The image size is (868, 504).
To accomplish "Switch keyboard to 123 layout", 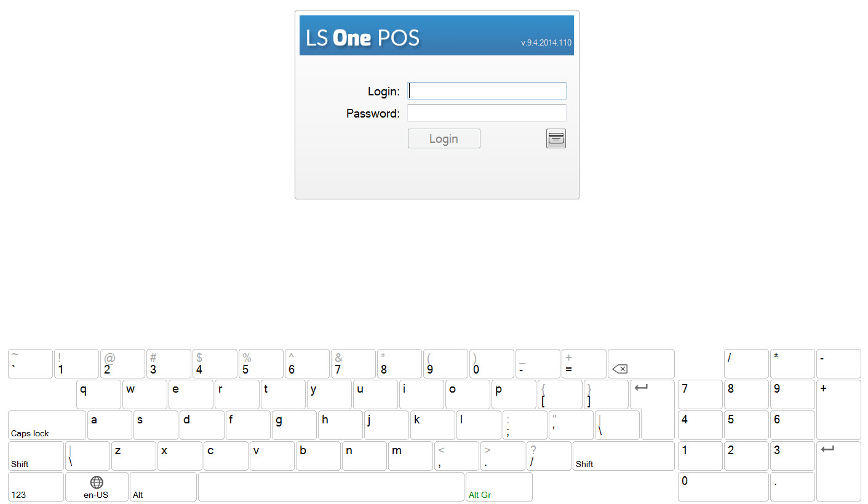I will [x=36, y=487].
